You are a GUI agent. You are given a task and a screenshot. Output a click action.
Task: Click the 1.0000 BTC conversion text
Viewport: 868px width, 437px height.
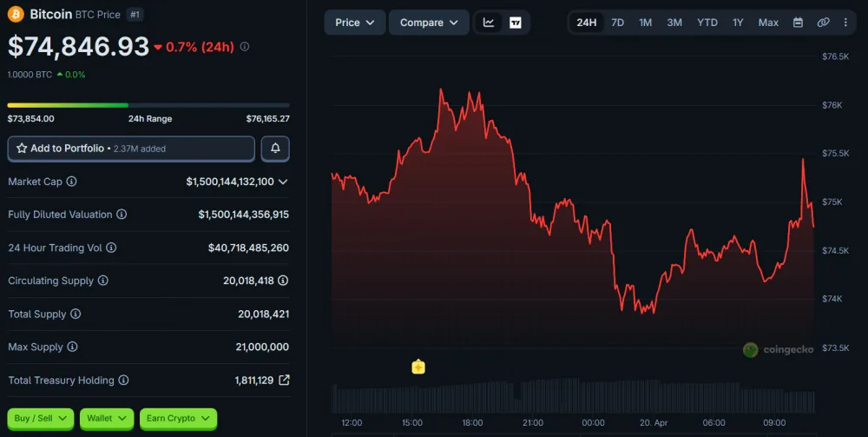pos(30,74)
